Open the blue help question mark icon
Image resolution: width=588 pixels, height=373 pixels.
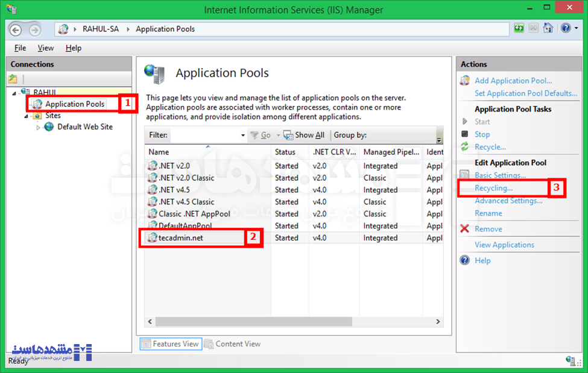coord(566,28)
